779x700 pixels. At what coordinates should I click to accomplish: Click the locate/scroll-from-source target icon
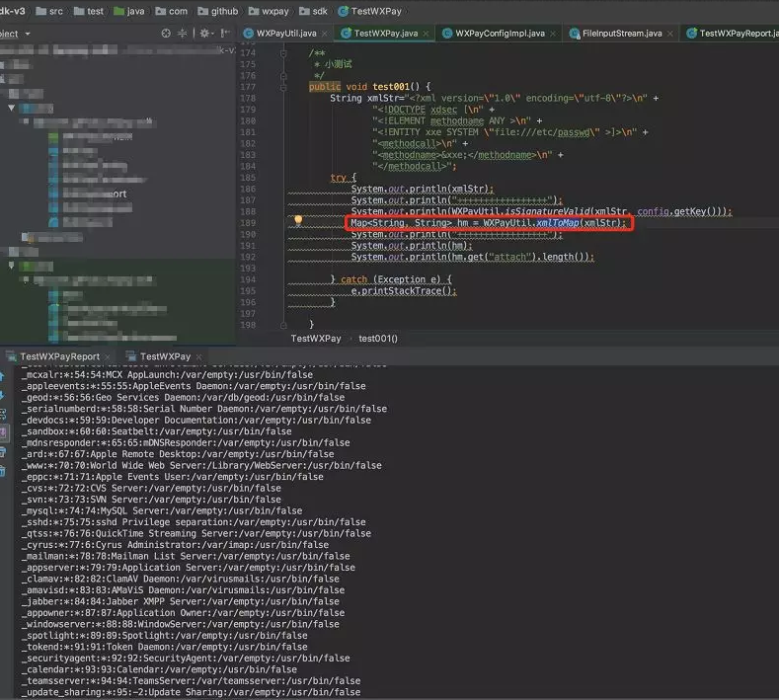coord(166,34)
